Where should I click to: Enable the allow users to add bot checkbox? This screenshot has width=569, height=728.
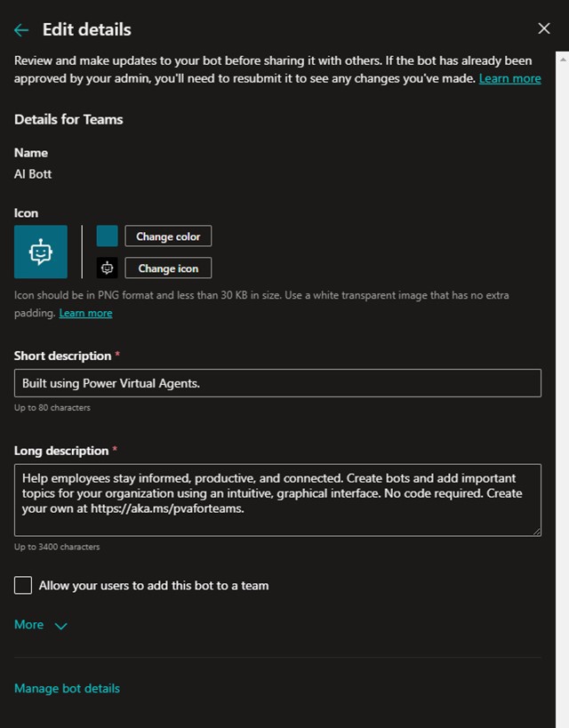tap(23, 585)
